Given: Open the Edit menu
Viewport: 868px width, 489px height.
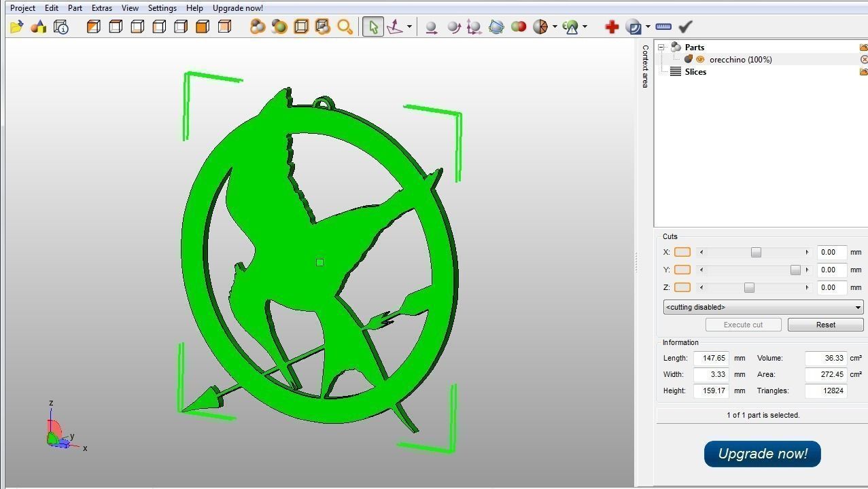Looking at the screenshot, I should (x=52, y=8).
